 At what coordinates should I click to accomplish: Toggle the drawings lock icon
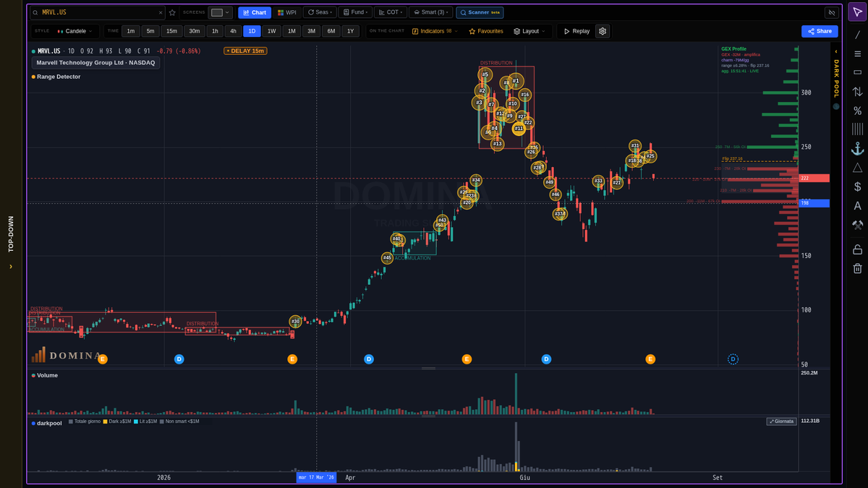click(x=857, y=249)
